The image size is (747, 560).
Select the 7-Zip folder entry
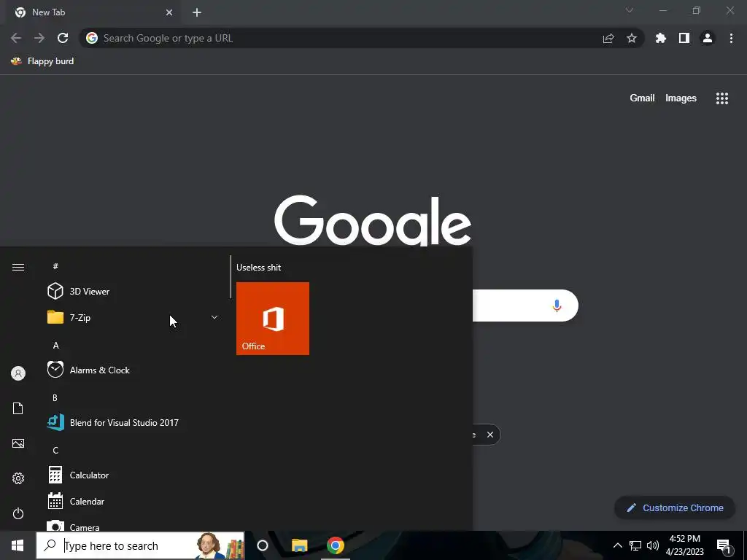135,318
